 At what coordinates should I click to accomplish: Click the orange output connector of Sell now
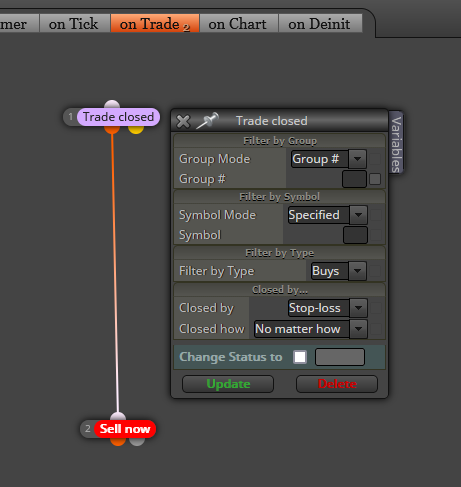(x=118, y=441)
